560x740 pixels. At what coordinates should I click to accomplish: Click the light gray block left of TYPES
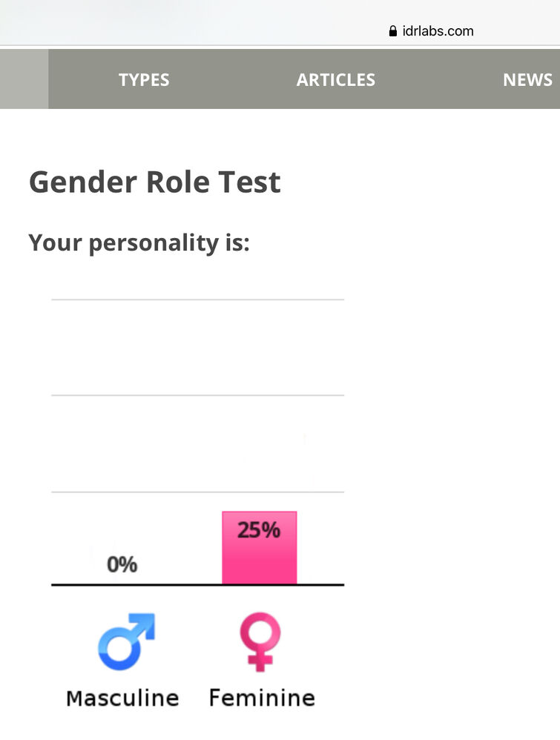tap(24, 79)
